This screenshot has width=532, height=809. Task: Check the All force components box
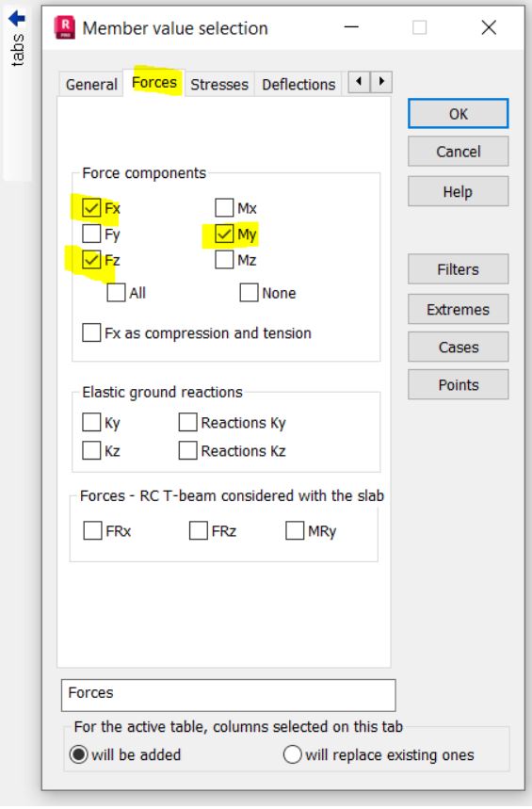[x=116, y=293]
